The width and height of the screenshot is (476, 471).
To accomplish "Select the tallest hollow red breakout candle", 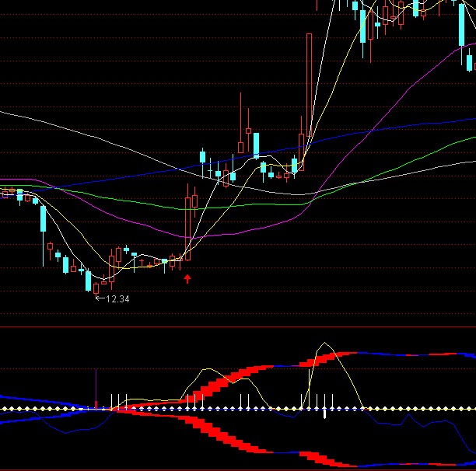I will point(309,85).
